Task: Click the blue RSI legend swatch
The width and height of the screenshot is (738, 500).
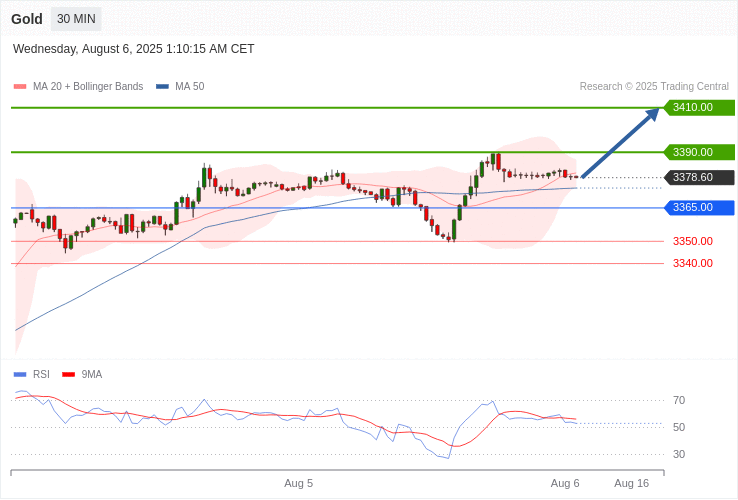Action: pyautogui.click(x=20, y=375)
